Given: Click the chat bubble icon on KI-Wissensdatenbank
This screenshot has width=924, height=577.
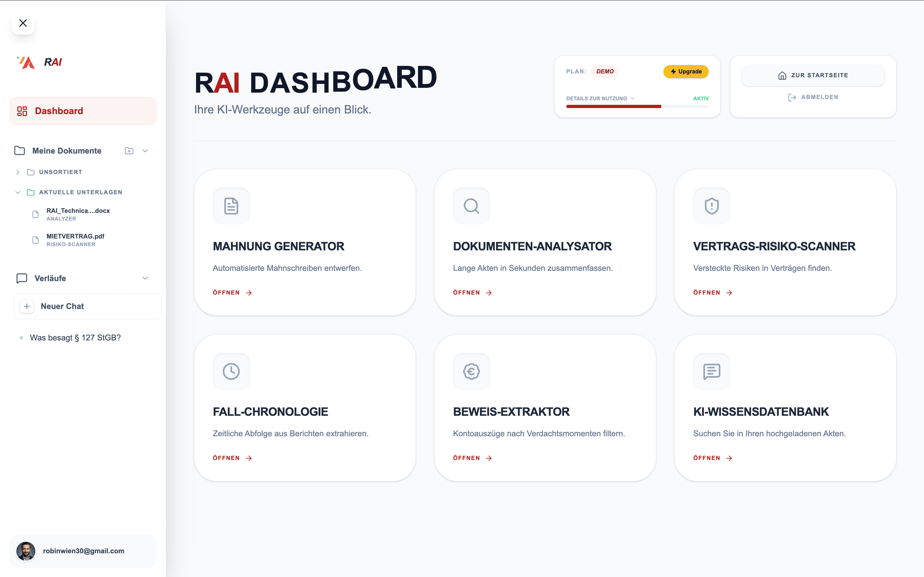Looking at the screenshot, I should pos(711,371).
